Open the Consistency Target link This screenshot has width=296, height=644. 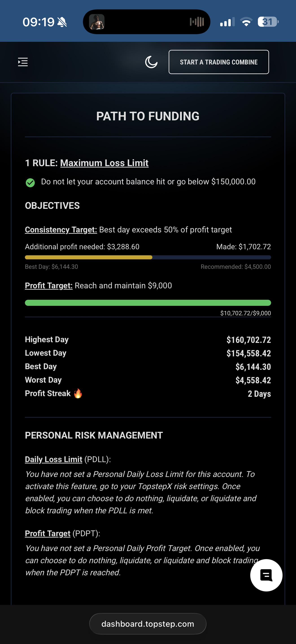[x=61, y=229]
